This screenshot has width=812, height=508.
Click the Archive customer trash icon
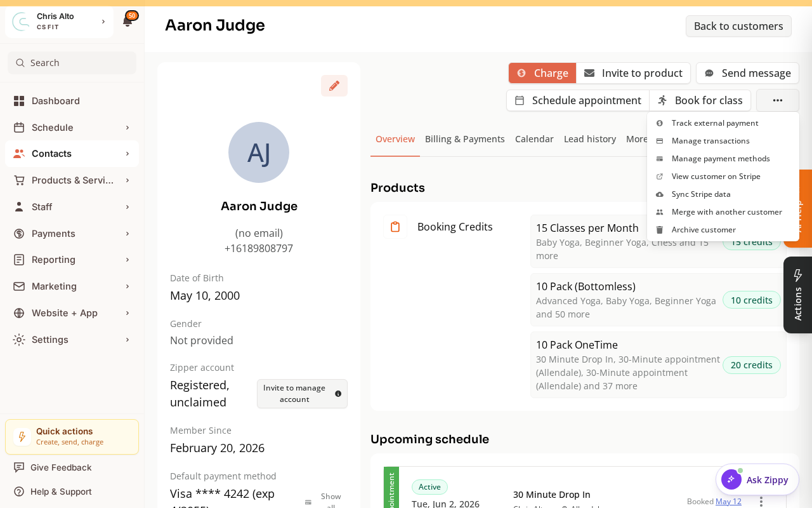(x=660, y=230)
